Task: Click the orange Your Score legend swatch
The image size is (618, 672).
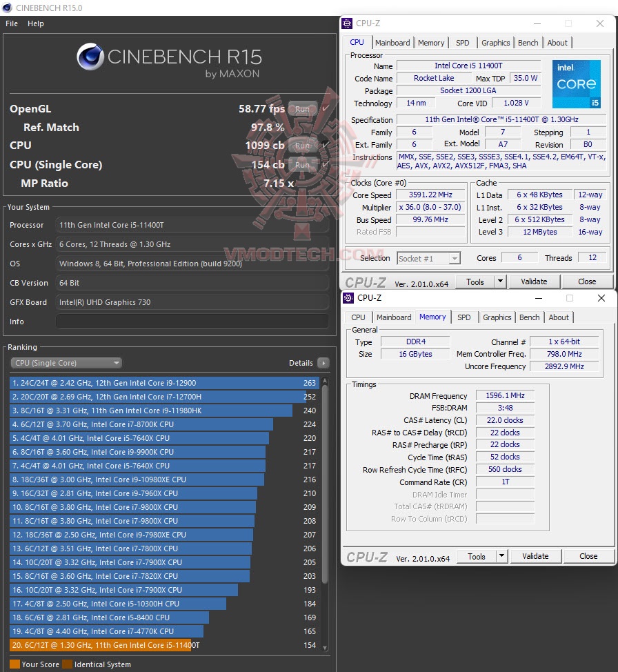Action: 14,664
